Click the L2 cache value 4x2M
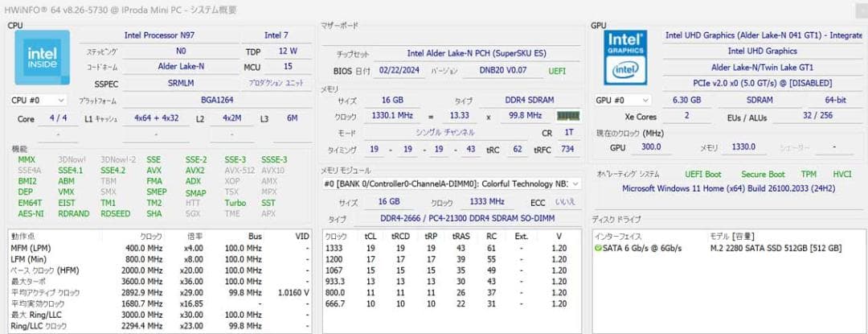 click(x=232, y=118)
